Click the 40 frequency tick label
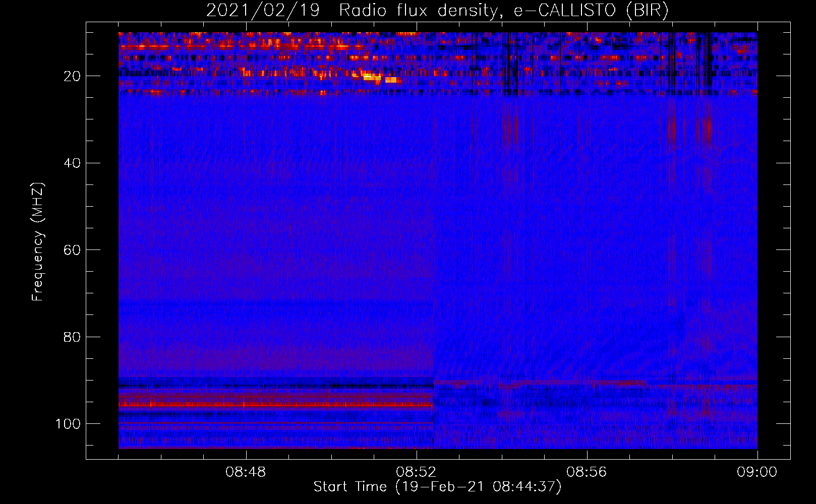The width and height of the screenshot is (816, 504). (x=73, y=163)
